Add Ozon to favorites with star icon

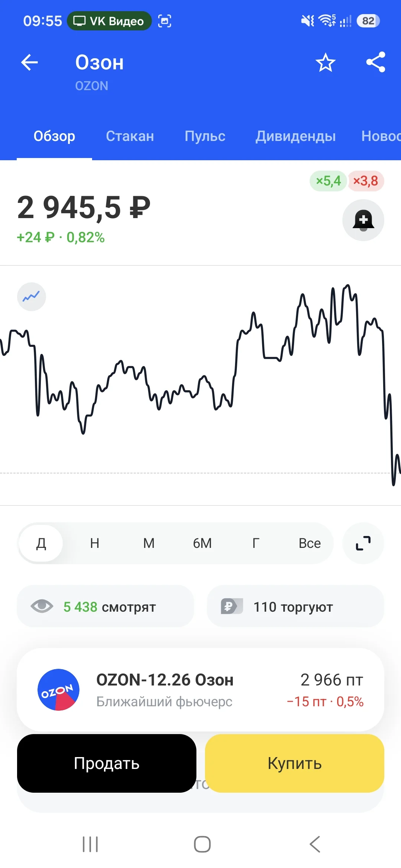(x=325, y=62)
